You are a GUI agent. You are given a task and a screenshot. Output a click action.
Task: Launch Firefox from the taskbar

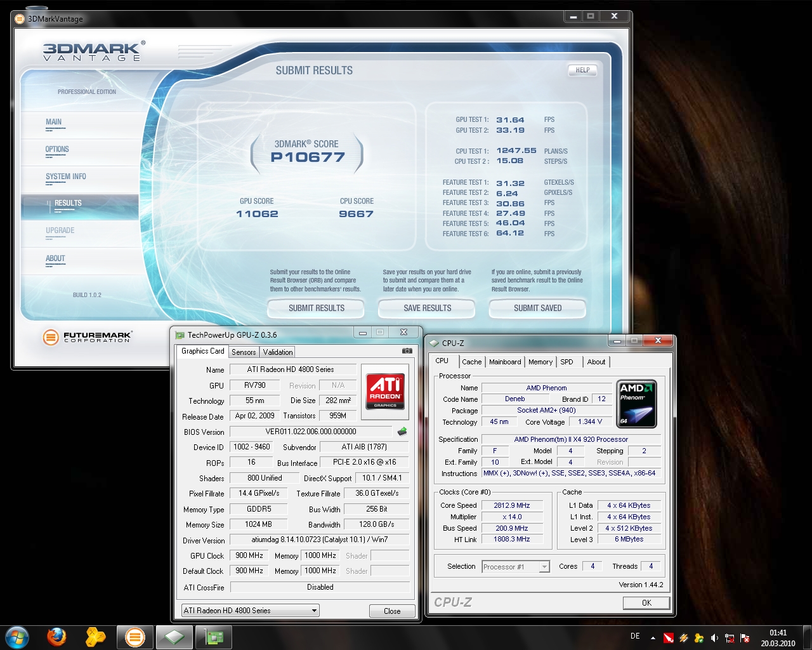(56, 637)
